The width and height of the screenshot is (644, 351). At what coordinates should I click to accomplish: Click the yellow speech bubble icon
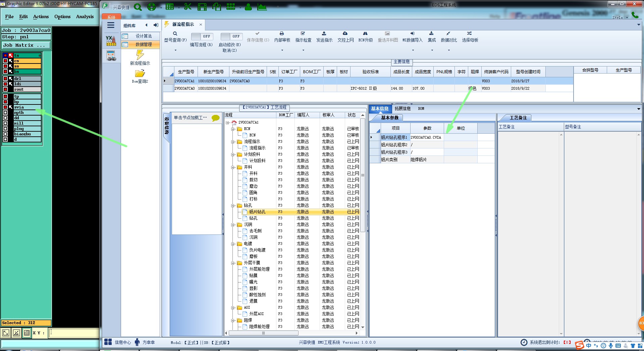[x=216, y=118]
